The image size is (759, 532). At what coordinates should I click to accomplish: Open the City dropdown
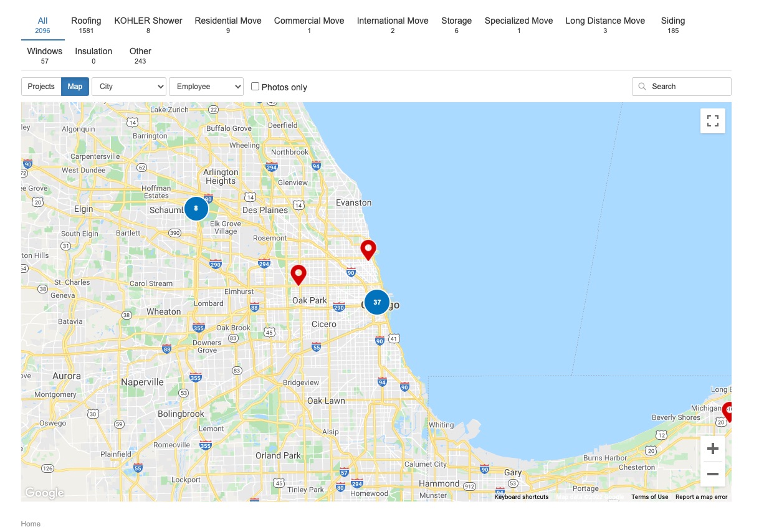tap(129, 87)
